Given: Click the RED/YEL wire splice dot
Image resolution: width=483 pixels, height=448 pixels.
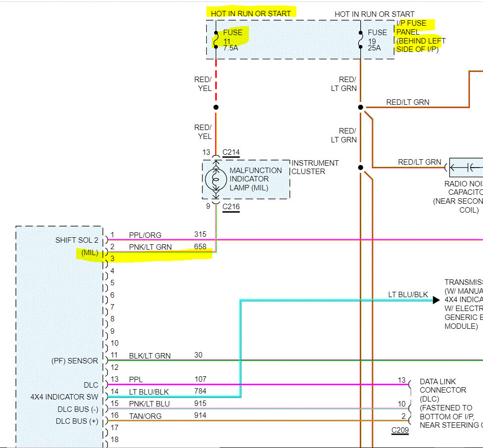Looking at the screenshot, I should point(216,107).
